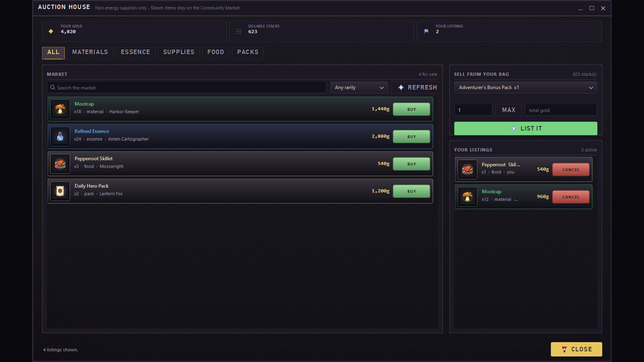Buy the Daily Hero Pack for 1,200g
644x362 pixels.
click(412, 191)
